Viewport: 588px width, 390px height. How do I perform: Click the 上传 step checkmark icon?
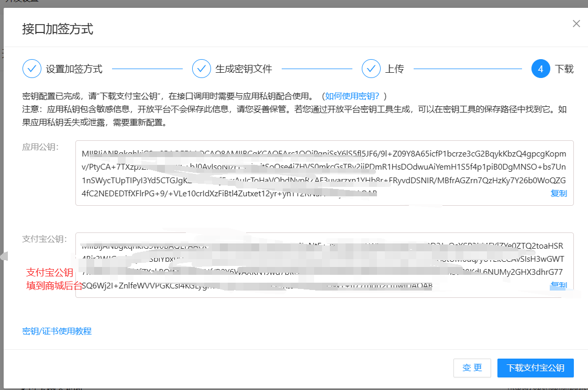click(x=371, y=69)
